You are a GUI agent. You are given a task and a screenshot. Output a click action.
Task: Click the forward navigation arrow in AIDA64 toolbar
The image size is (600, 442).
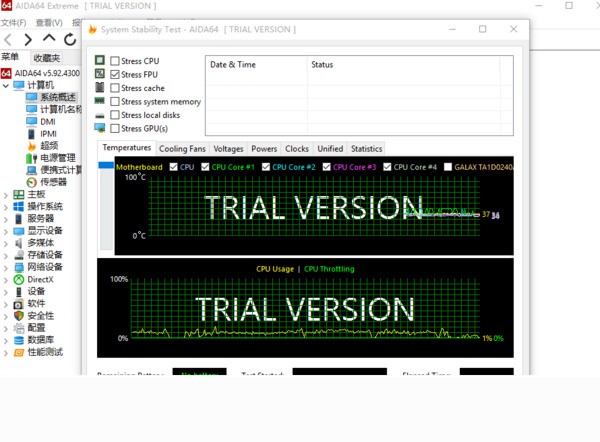pos(28,39)
